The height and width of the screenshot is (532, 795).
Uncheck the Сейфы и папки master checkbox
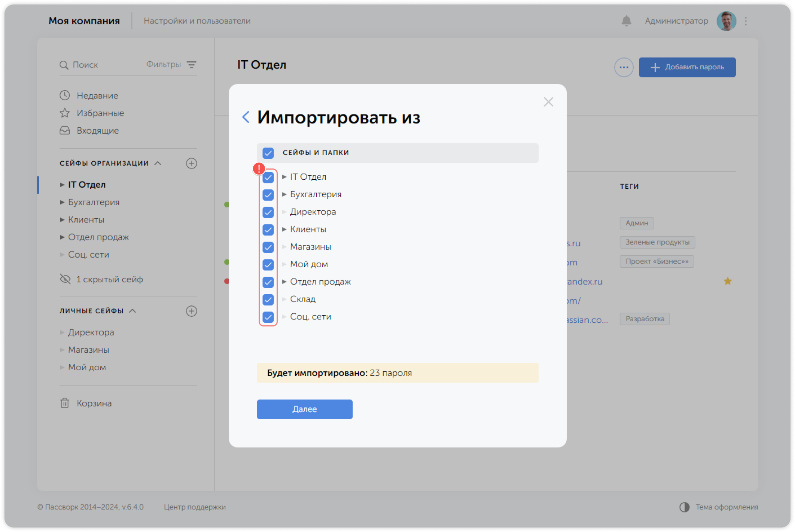(268, 153)
